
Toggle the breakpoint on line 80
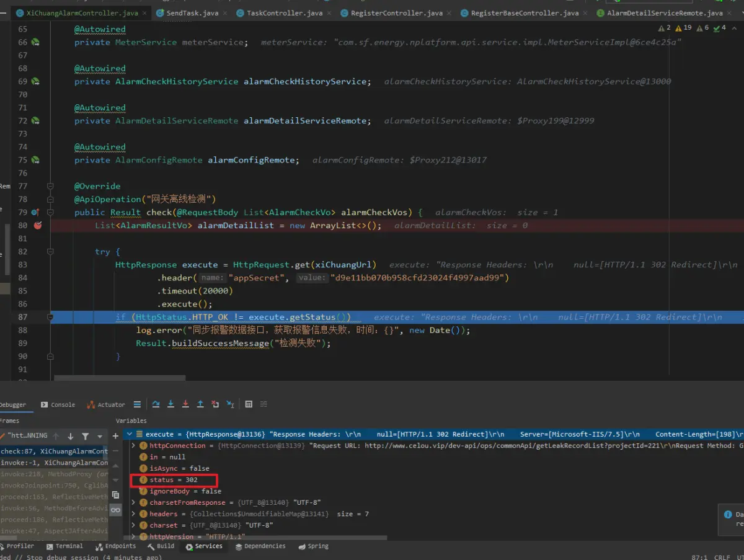point(37,225)
